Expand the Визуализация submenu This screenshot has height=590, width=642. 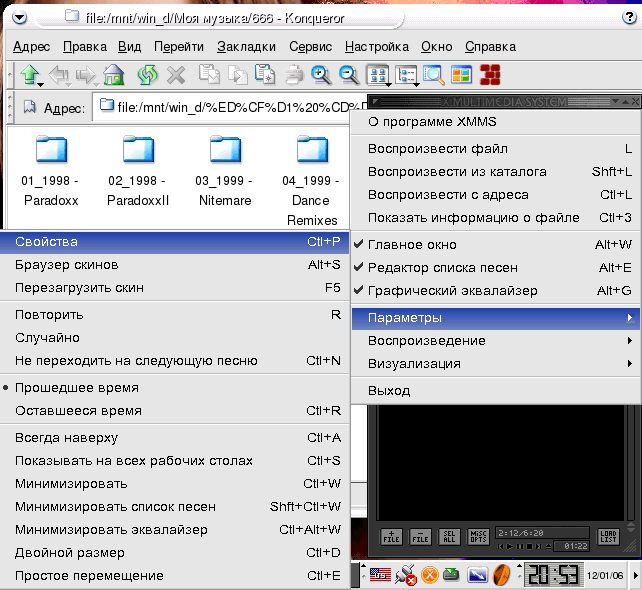[x=496, y=364]
